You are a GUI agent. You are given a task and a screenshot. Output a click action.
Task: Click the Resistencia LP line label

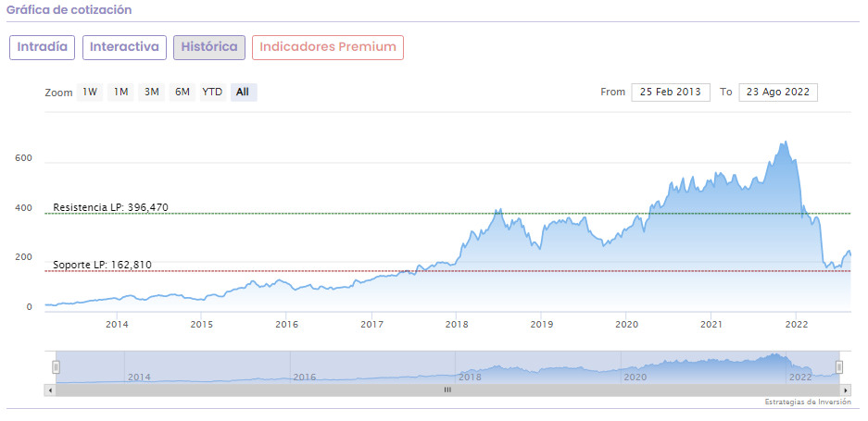[110, 207]
